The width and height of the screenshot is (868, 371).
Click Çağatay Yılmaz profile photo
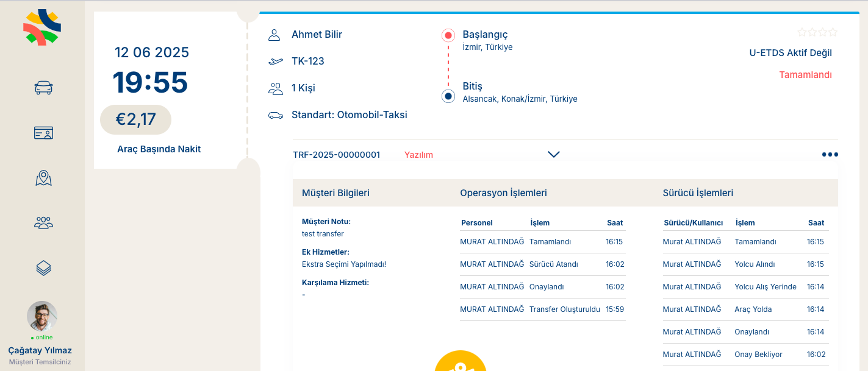tap(42, 316)
